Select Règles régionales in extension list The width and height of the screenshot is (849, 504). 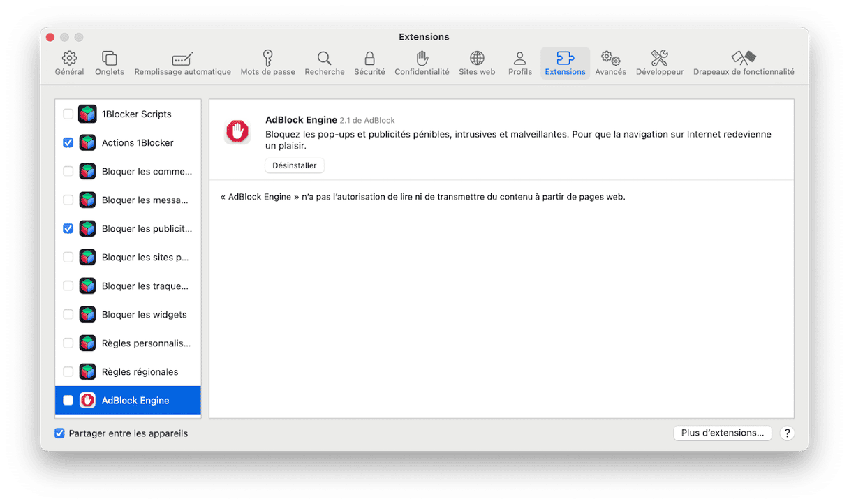(x=140, y=372)
